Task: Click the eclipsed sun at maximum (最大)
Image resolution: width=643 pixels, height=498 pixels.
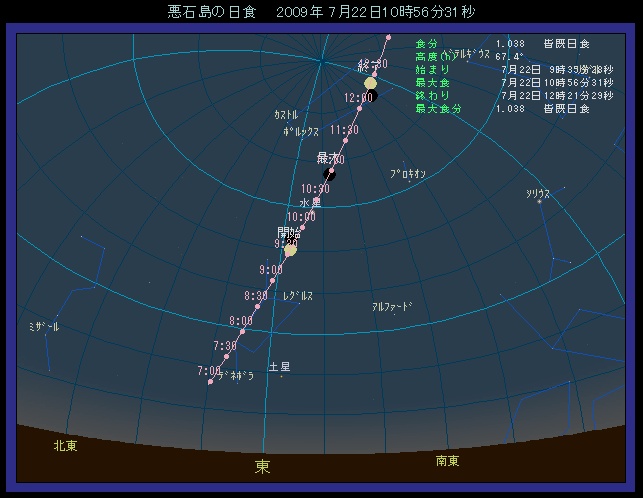Action: point(329,174)
